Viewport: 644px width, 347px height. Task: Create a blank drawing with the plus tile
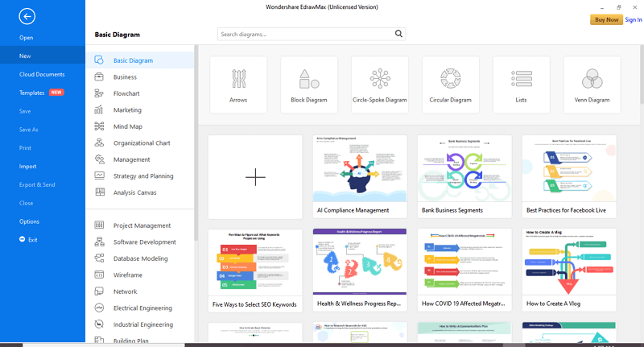[255, 177]
